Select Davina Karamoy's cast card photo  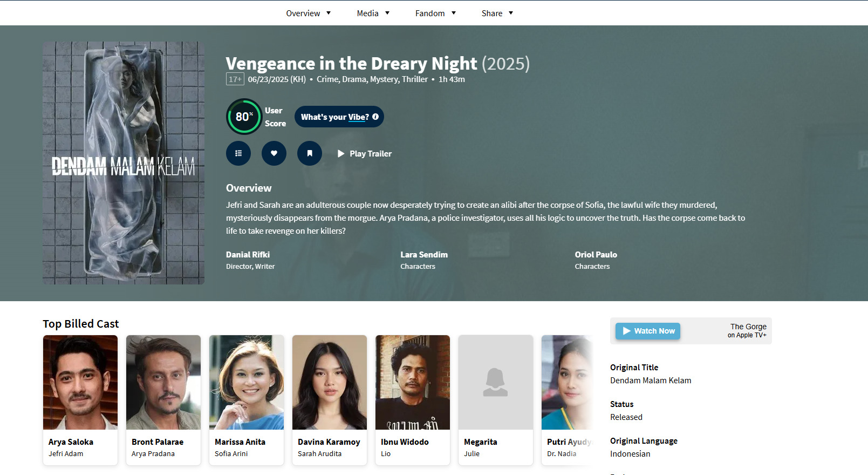[x=330, y=382]
